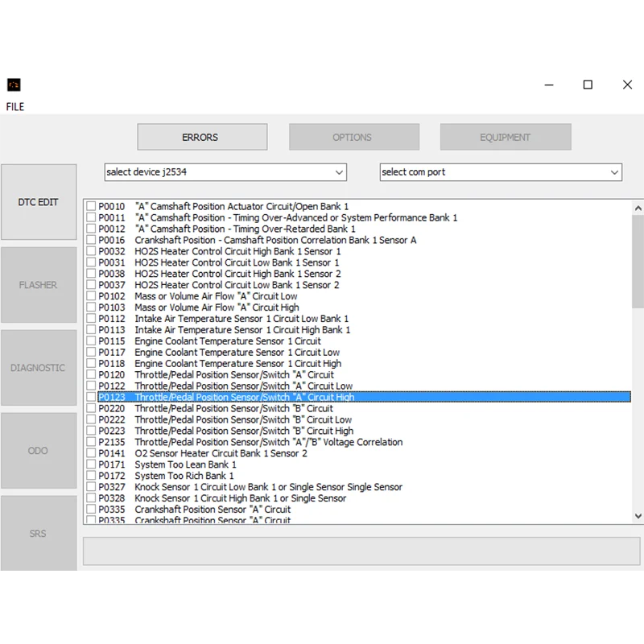This screenshot has width=644, height=644.
Task: Open the FLASHER section
Action: tap(39, 285)
